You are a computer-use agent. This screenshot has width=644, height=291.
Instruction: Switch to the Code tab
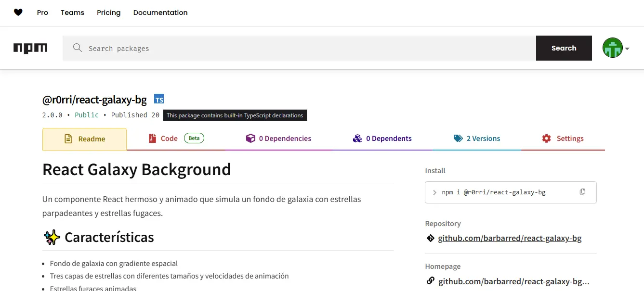176,139
